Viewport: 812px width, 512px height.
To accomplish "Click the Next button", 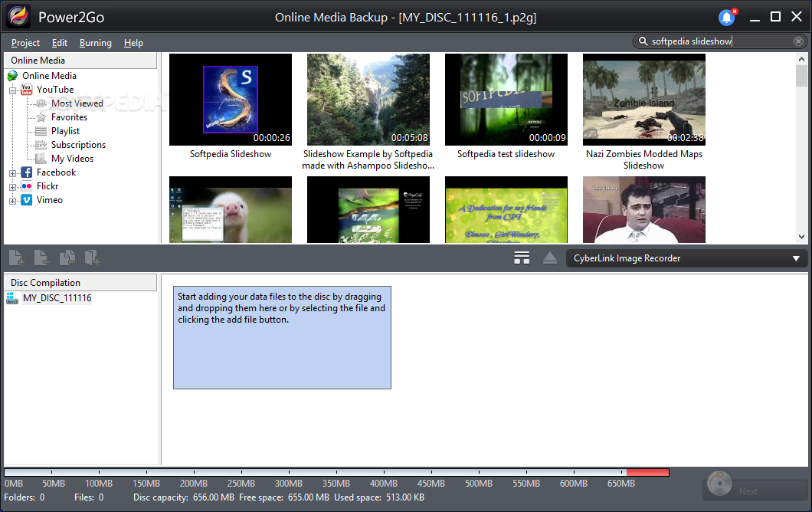I will point(755,491).
